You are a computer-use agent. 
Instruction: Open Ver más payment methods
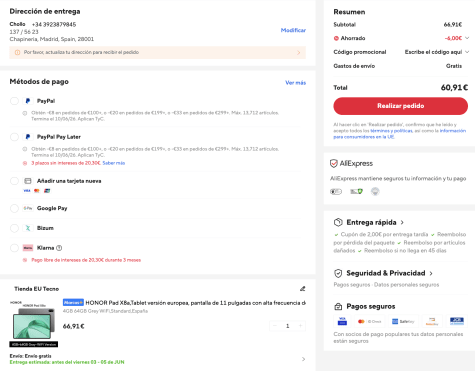coord(295,83)
